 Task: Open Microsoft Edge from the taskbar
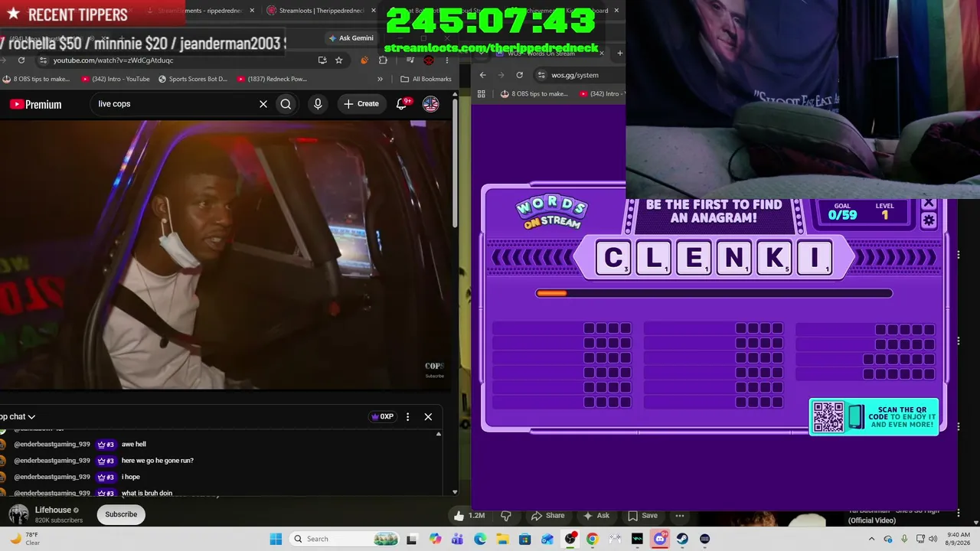(x=480, y=540)
